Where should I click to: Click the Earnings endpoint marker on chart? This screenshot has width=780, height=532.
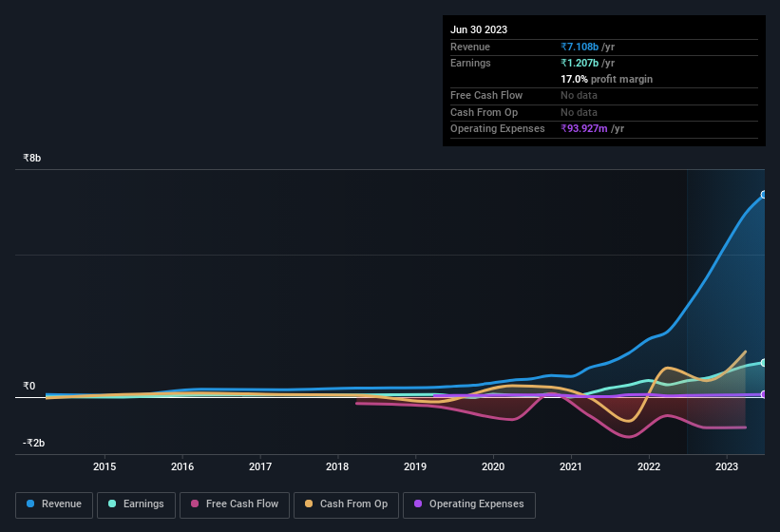(764, 363)
